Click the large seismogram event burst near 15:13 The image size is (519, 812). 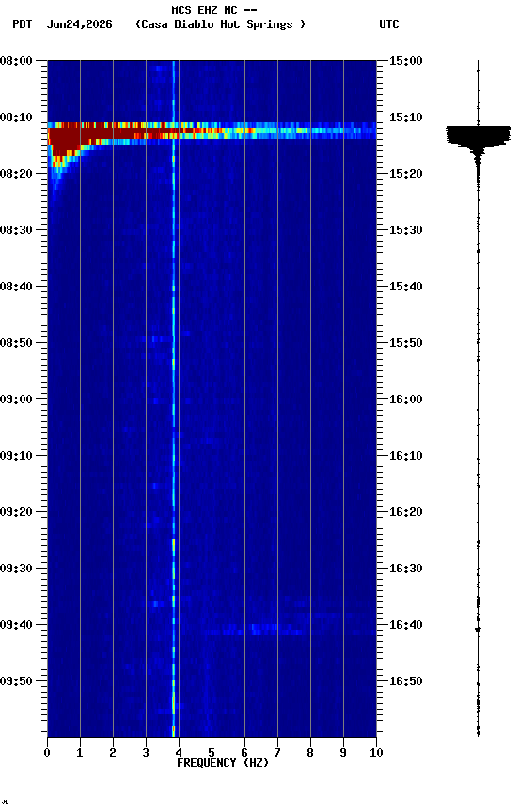(478, 135)
